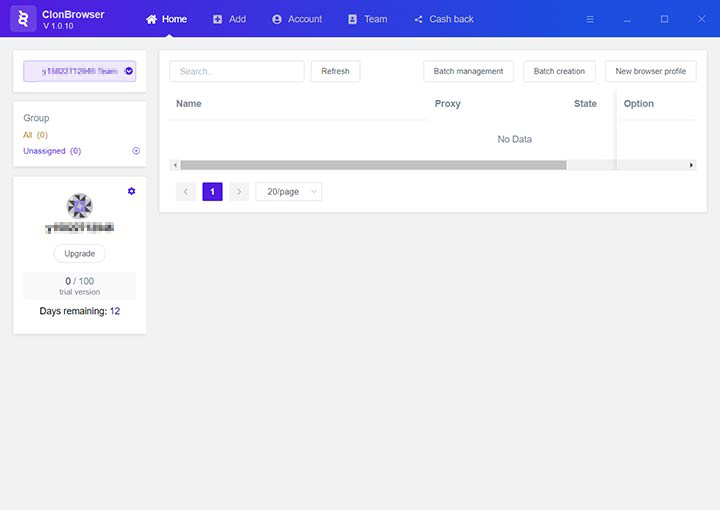Go to next page arrow
Screen dimensions: 720x510
pyautogui.click(x=239, y=191)
